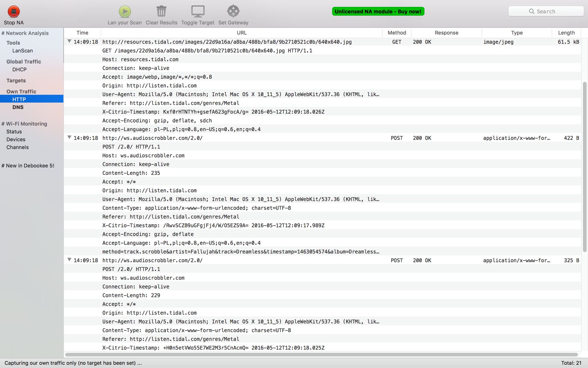The width and height of the screenshot is (588, 368).
Task: Select the GET /images request line
Action: 207,51
